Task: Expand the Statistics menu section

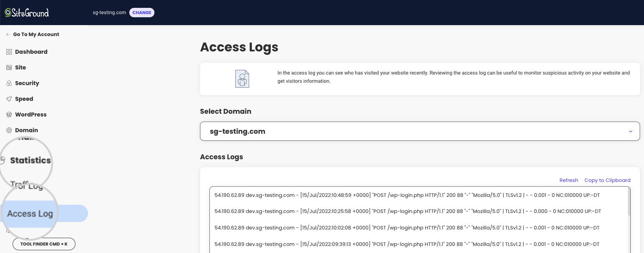Action: [x=30, y=160]
